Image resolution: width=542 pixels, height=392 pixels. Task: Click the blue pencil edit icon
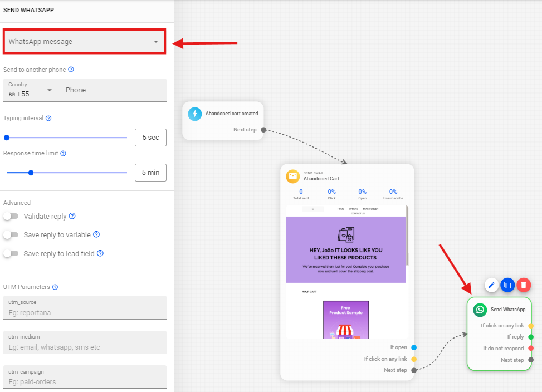(x=491, y=285)
